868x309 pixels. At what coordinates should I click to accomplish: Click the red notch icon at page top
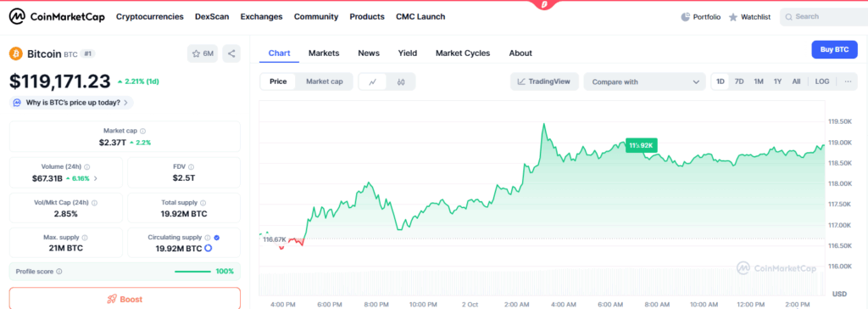(x=544, y=4)
